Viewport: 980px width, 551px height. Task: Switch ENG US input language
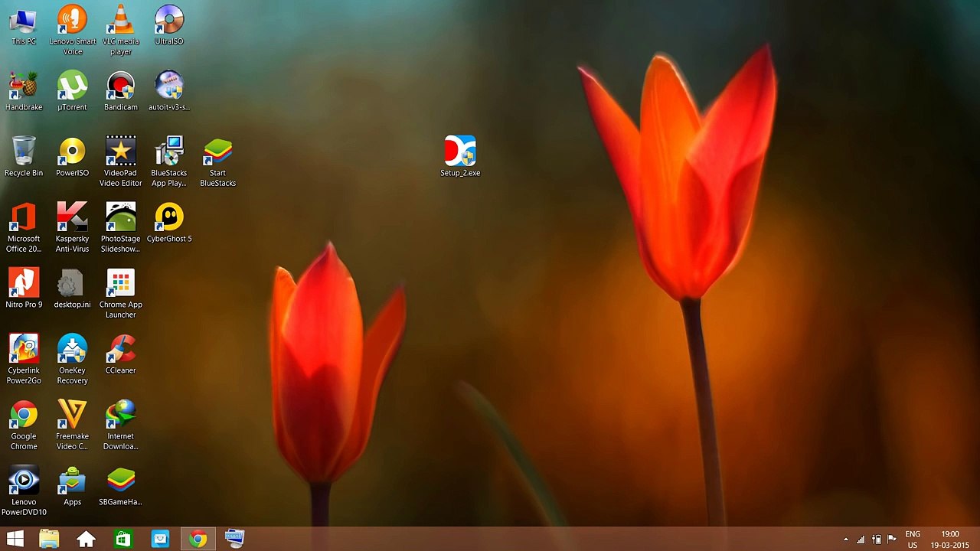[x=913, y=540]
